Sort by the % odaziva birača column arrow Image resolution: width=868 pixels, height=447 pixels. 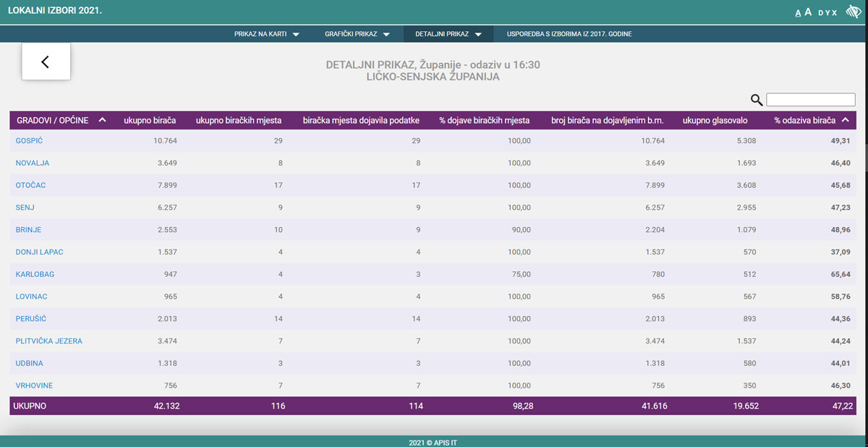pos(845,120)
